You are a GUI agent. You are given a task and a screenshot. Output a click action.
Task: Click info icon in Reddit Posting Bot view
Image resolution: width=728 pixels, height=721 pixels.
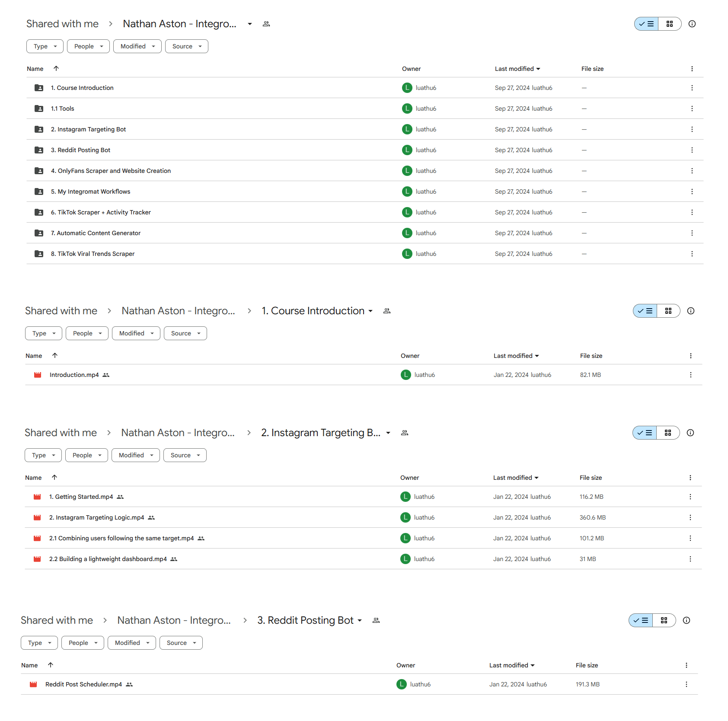tap(686, 620)
